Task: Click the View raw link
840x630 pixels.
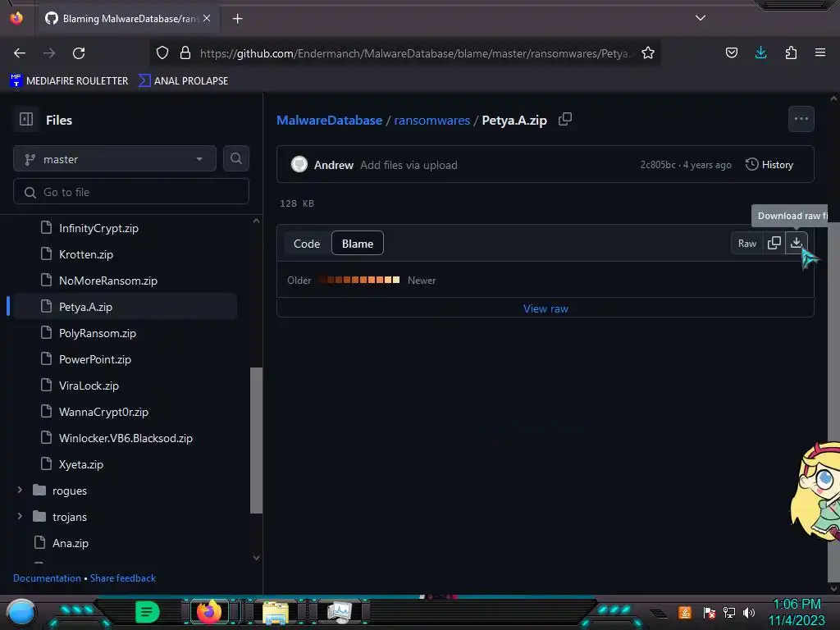Action: point(546,308)
